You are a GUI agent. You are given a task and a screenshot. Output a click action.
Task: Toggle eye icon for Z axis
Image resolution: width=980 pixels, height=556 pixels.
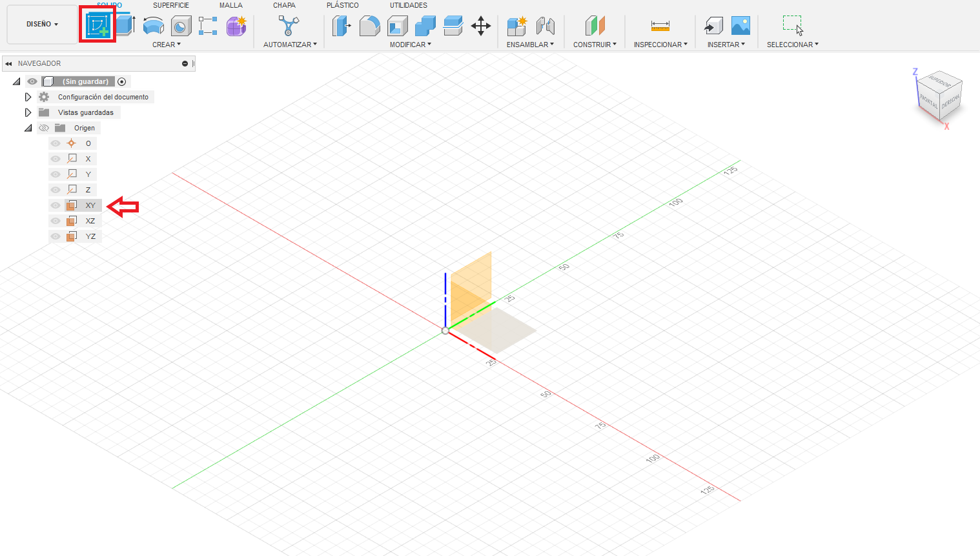56,190
